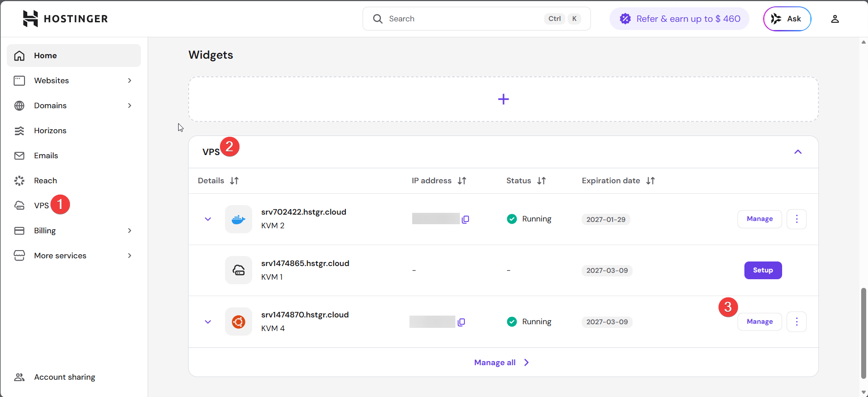This screenshot has height=397, width=868.
Task: Sort by Expiration date column arrows
Action: coord(651,181)
